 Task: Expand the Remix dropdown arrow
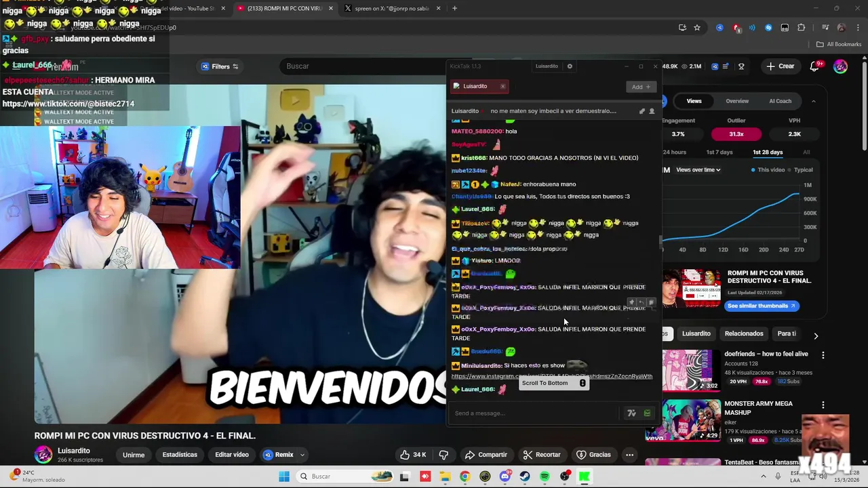click(x=302, y=455)
